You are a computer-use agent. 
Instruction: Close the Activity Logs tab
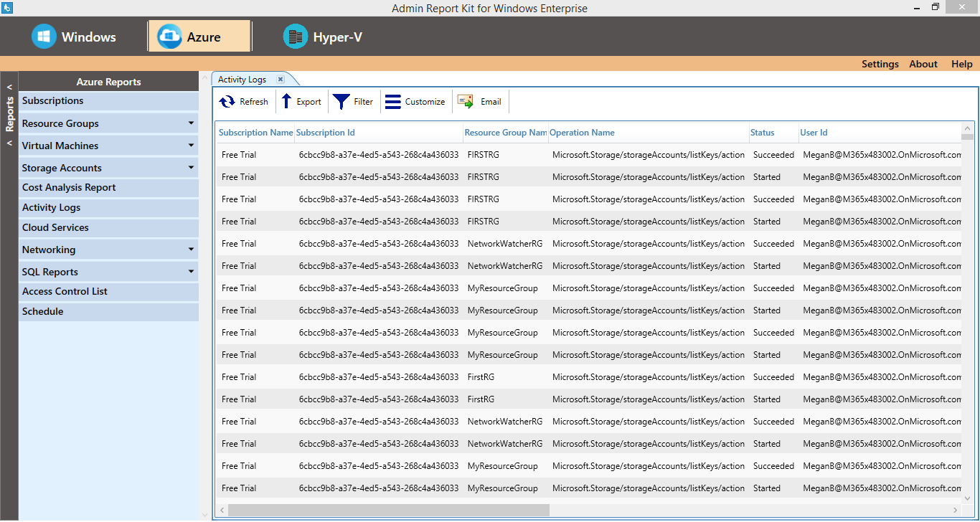pos(281,80)
